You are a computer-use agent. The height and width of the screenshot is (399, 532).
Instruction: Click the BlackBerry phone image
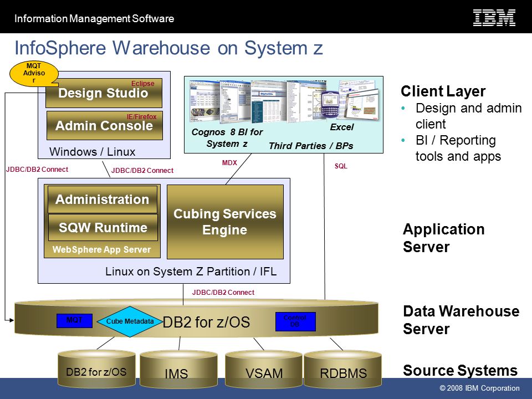click(x=329, y=104)
